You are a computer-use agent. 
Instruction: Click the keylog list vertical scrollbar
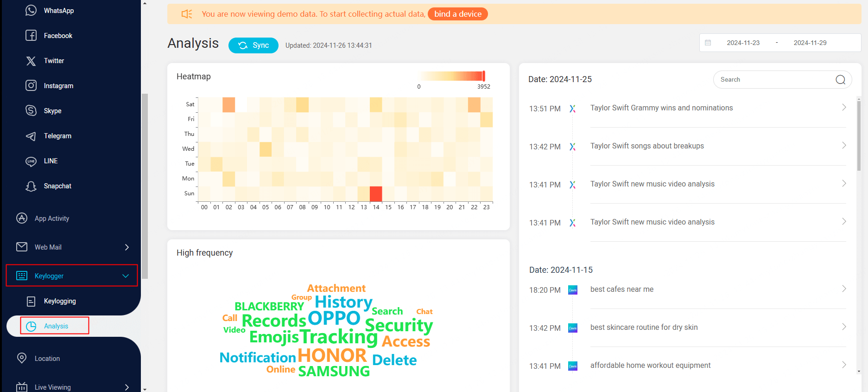click(x=859, y=136)
